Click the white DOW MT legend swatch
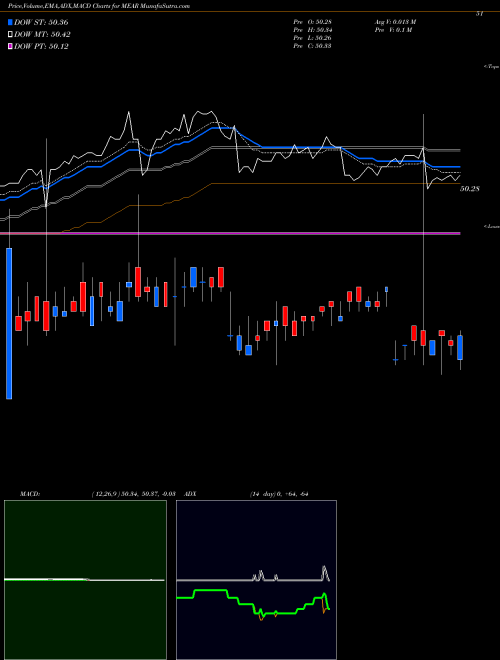This screenshot has height=660, width=500. 11,35
